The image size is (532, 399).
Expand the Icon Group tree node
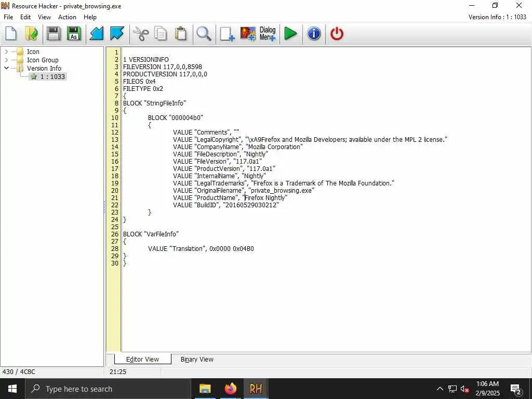point(6,60)
